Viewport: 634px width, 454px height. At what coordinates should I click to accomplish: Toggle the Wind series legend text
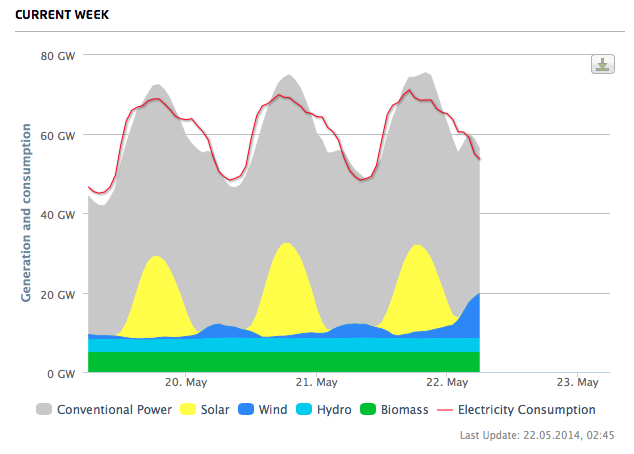[272, 410]
